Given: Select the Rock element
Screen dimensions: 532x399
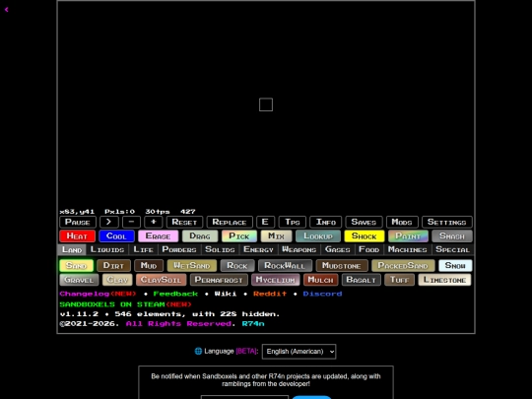Looking at the screenshot, I should coord(237,265).
